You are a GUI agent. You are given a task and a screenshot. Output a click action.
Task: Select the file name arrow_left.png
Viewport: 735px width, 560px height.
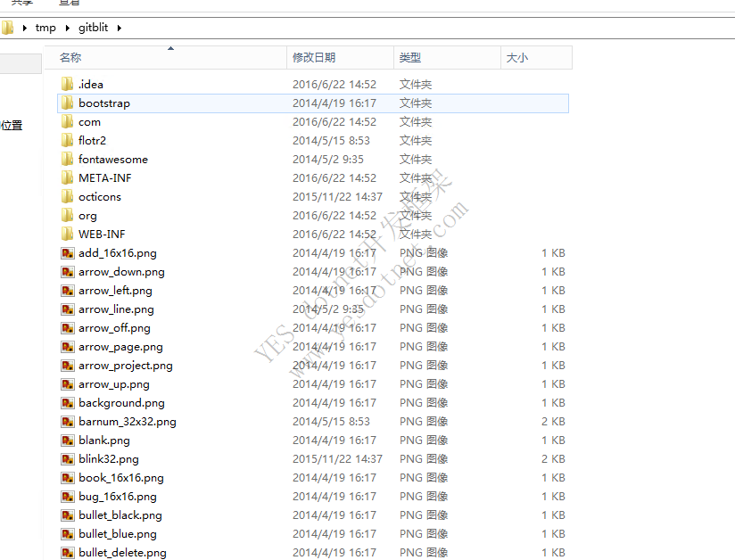click(115, 291)
